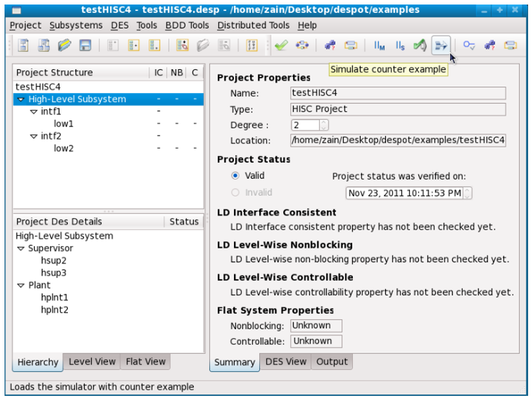532x403 pixels.
Task: Click the Simulate counter example toolbar icon
Action: click(x=442, y=45)
